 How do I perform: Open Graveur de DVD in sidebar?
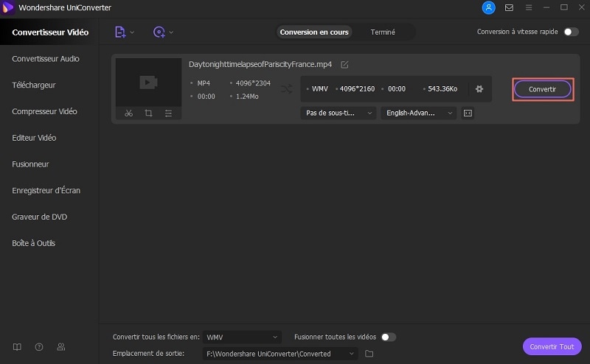point(40,217)
